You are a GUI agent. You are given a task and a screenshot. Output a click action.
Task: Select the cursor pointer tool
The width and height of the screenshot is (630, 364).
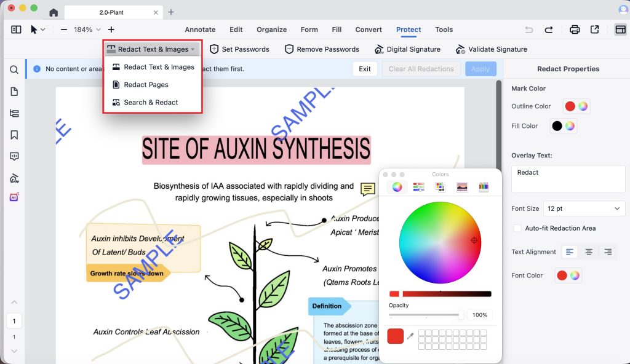click(34, 30)
